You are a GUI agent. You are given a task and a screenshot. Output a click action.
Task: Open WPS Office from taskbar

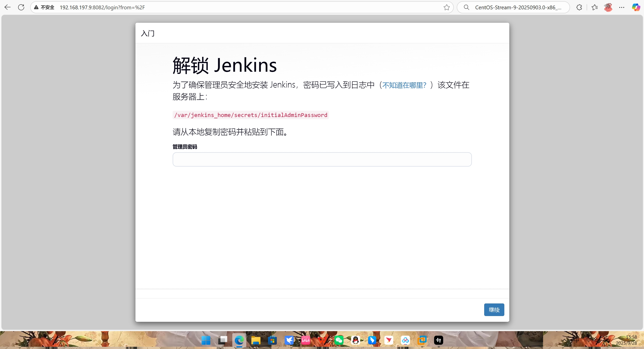tap(322, 340)
